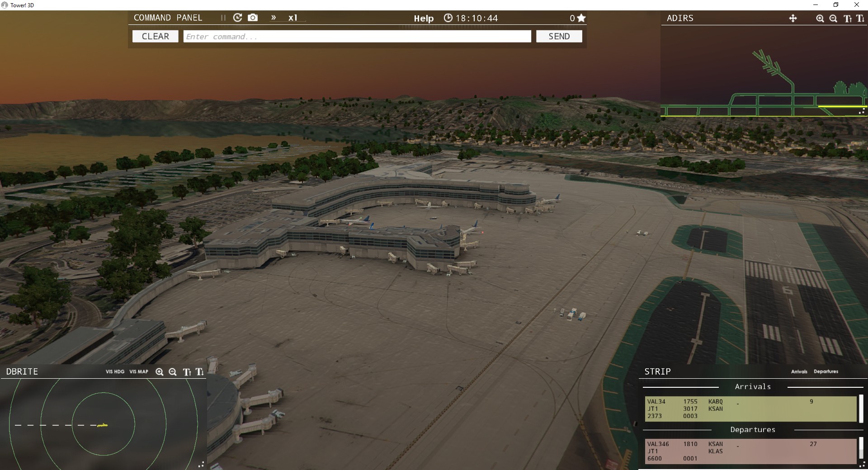Zoom in the DBRITE radar
Viewport: 868px width, 470px height.
[x=159, y=372]
